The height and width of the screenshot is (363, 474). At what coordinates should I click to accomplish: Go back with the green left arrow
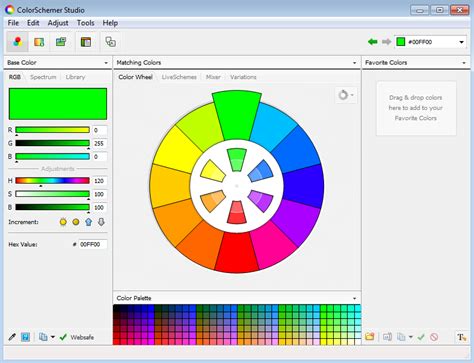[x=373, y=42]
